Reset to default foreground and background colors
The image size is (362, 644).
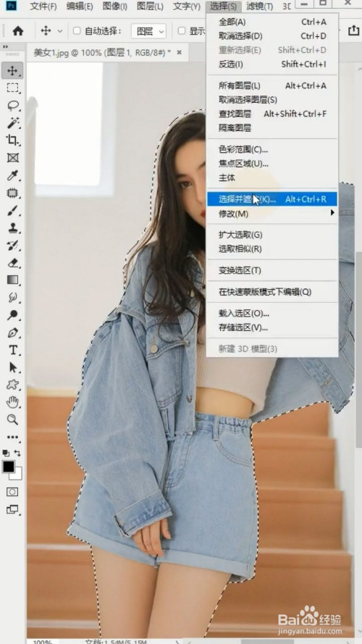coord(6,453)
